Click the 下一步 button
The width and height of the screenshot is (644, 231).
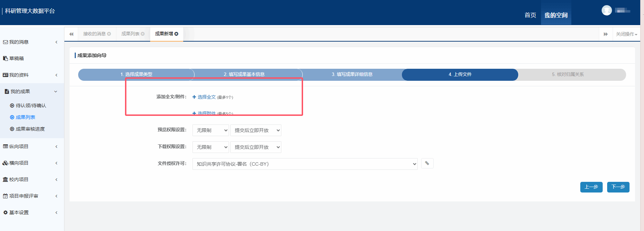point(618,187)
